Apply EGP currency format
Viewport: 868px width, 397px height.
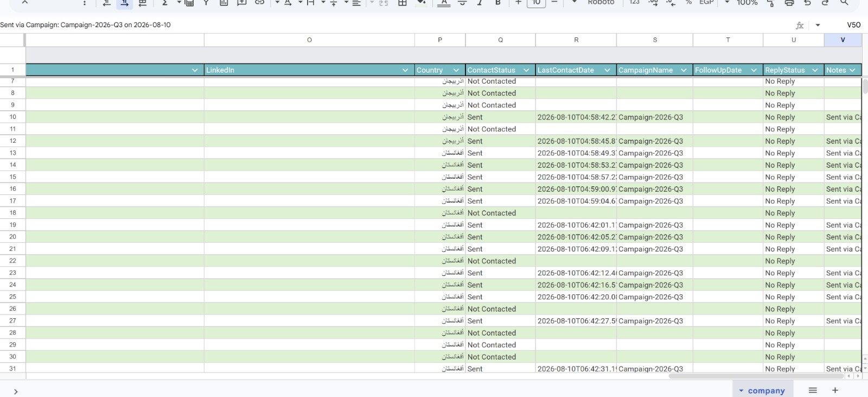coord(706,3)
